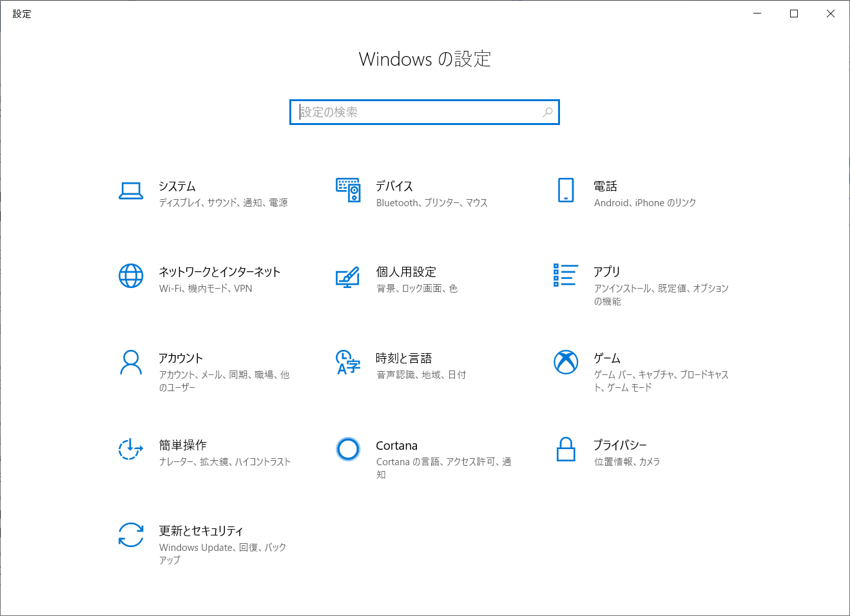This screenshot has height=616, width=850.
Task: Open the プライバシー padlock icon
Action: [566, 449]
